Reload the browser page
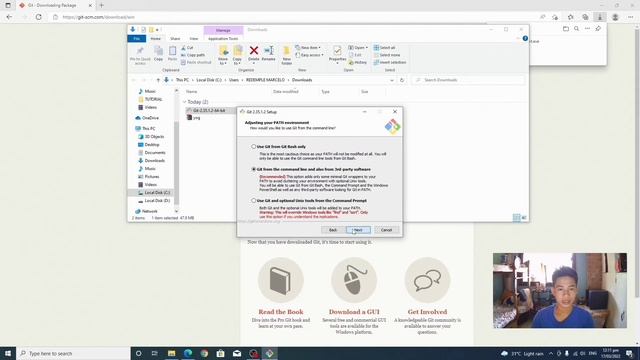The width and height of the screenshot is (640, 360). point(38,17)
